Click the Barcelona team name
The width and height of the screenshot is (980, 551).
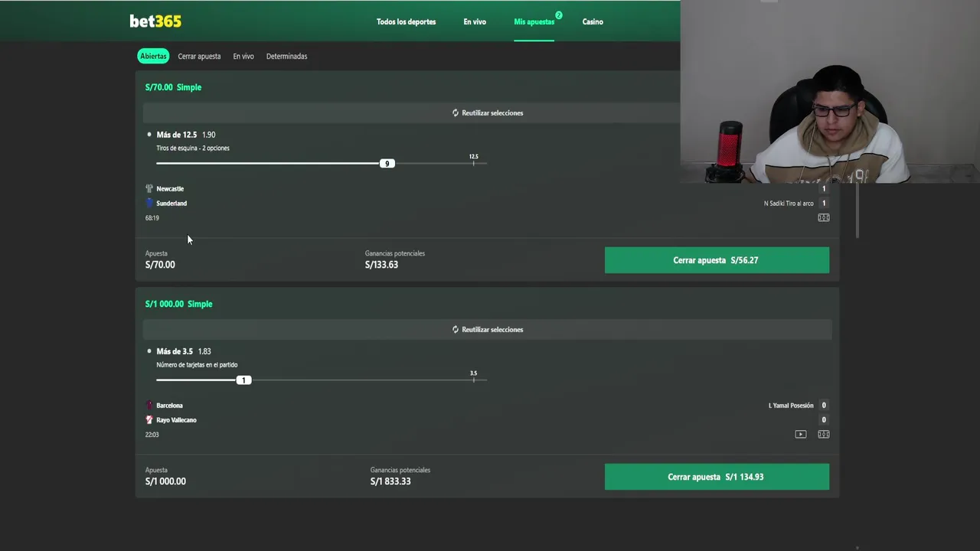coord(169,405)
